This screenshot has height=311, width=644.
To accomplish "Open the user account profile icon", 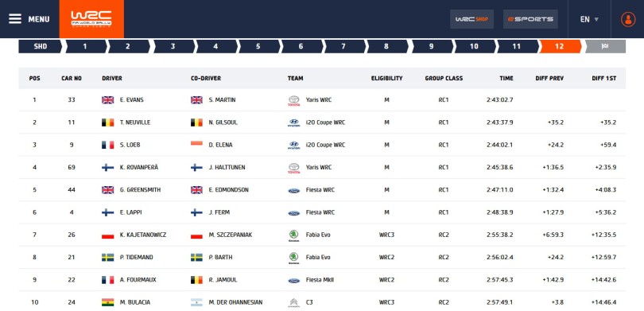I will tap(628, 19).
